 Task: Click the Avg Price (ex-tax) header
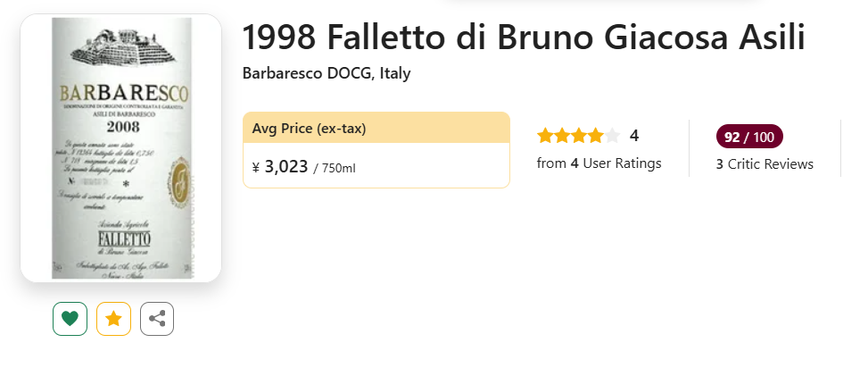coord(309,129)
